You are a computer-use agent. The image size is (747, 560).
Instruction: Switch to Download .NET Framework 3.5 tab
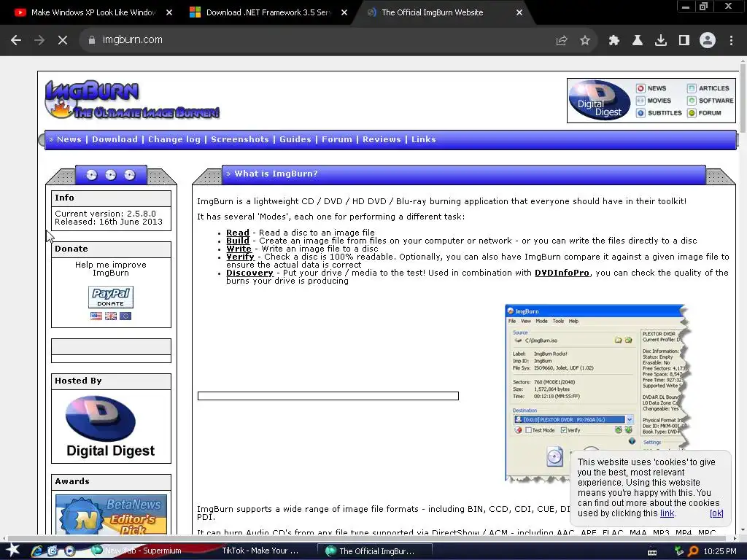tap(268, 12)
